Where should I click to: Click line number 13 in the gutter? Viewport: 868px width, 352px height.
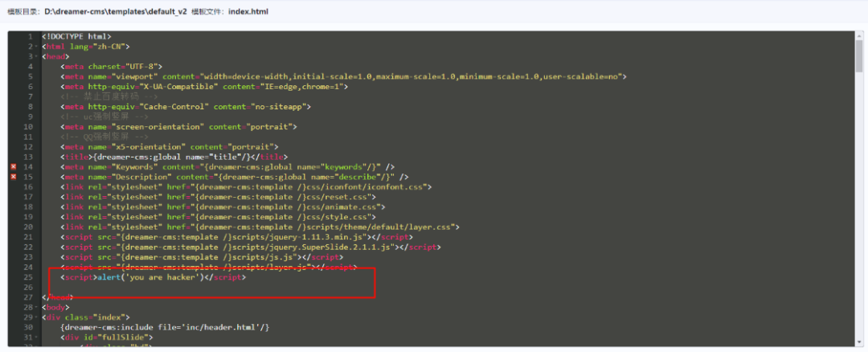[x=28, y=157]
